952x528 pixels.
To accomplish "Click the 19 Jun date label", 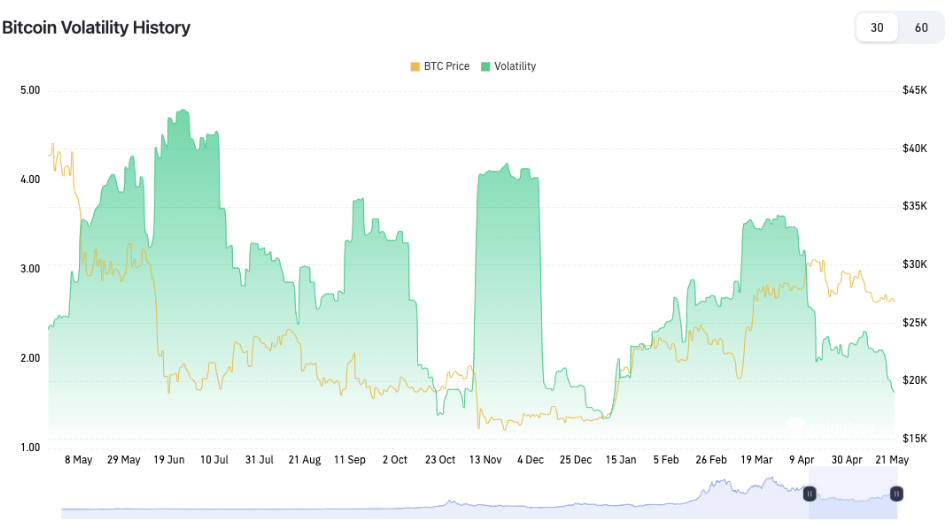I will 169,459.
